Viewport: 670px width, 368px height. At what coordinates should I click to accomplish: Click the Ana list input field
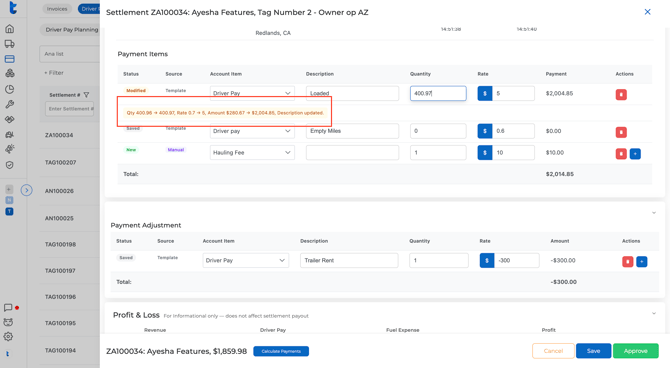point(70,54)
